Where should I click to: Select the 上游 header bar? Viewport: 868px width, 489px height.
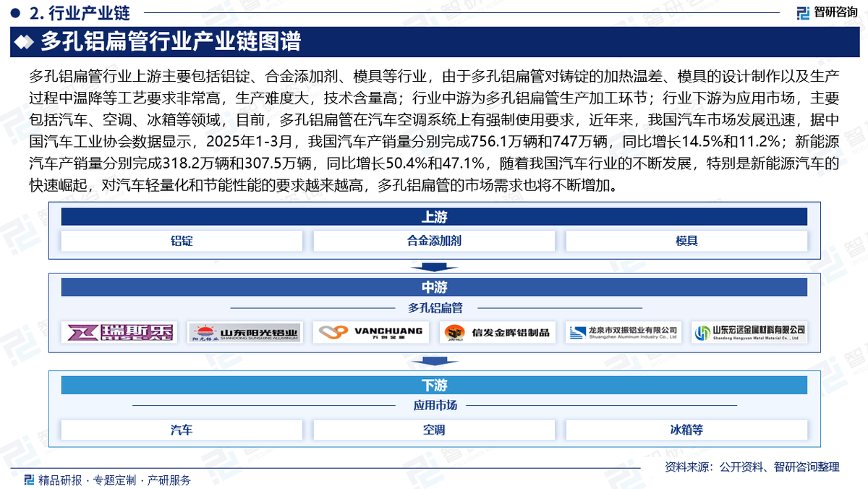434,217
